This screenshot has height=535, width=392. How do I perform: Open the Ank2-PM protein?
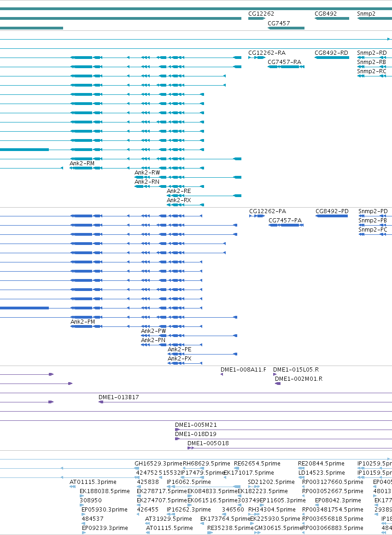83,322
